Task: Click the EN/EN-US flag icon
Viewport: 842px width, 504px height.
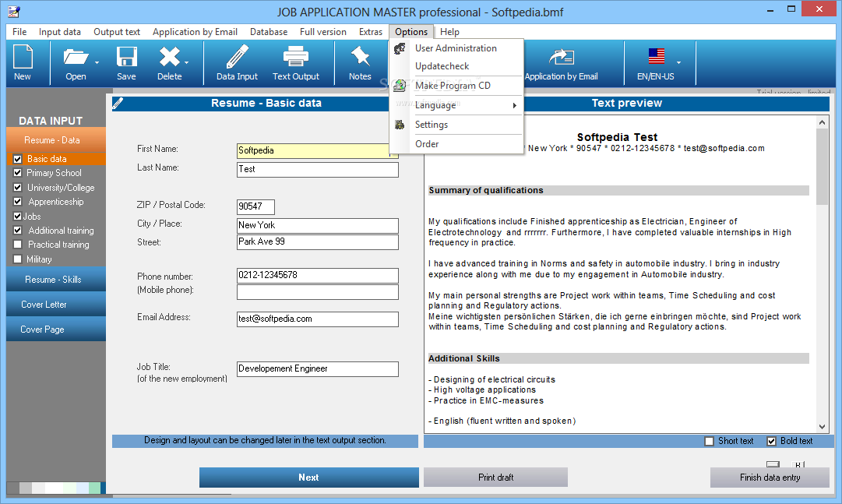Action: point(656,56)
